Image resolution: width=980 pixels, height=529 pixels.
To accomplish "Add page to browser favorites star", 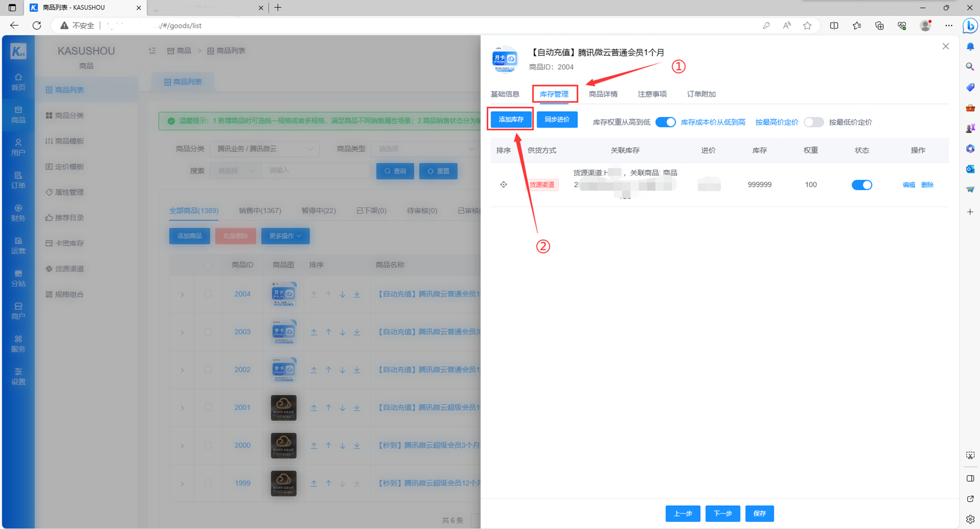I will [807, 25].
